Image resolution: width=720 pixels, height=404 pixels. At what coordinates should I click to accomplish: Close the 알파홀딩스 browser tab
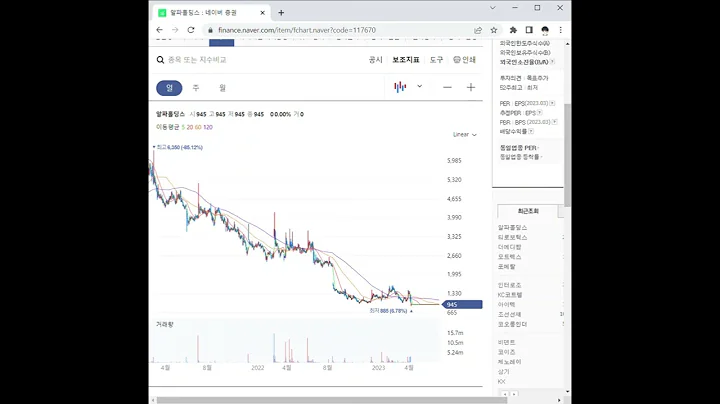[263, 13]
